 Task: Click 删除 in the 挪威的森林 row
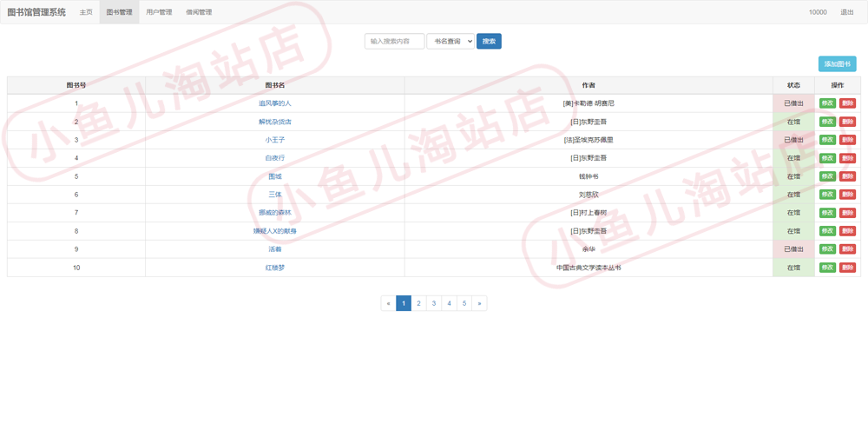point(847,213)
